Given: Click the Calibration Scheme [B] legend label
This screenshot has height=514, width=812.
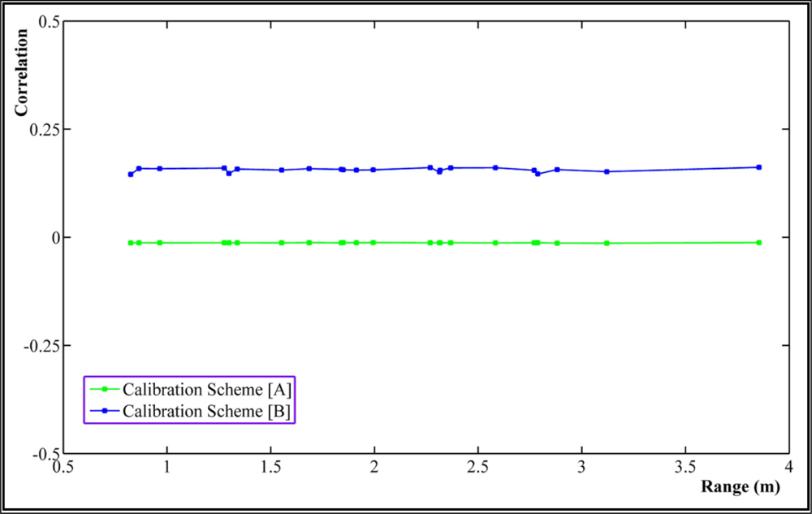Looking at the screenshot, I should [x=206, y=411].
